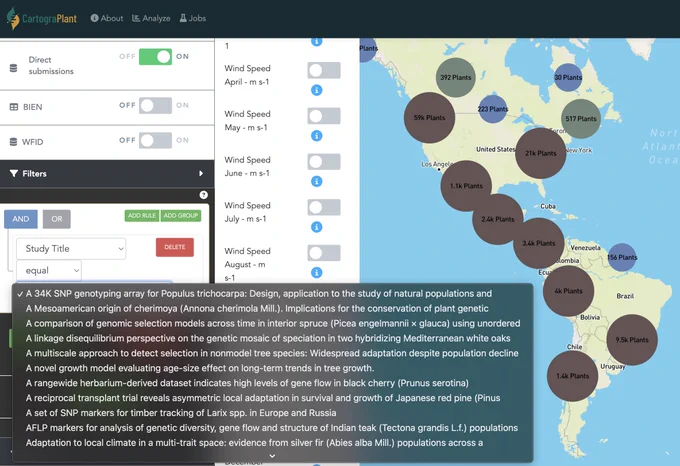Toggle off Direct submissions switch
The height and width of the screenshot is (466, 680).
coord(155,57)
